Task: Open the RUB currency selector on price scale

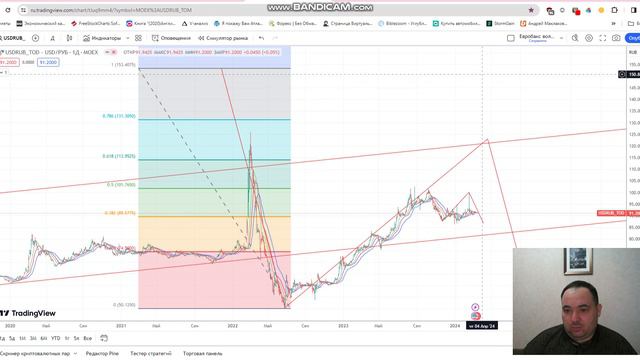Action: [633, 52]
